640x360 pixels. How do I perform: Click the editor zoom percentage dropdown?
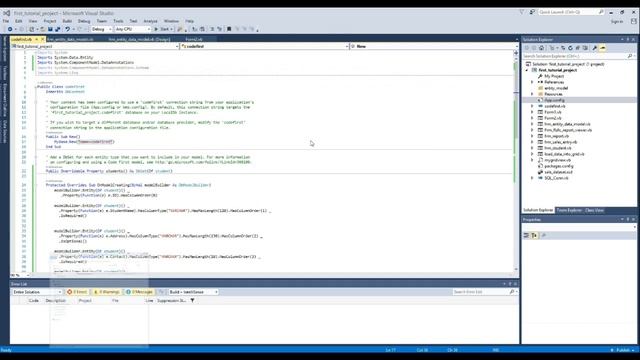pos(20,275)
